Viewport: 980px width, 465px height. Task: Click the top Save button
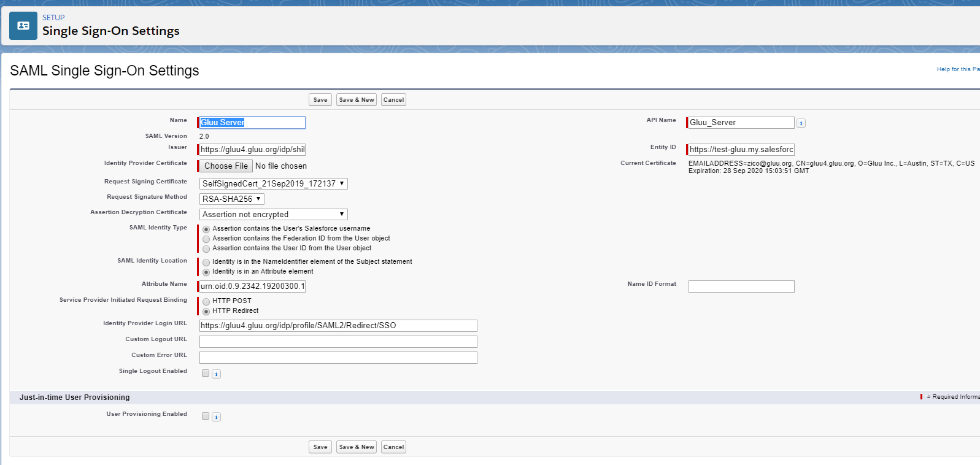pyautogui.click(x=320, y=100)
